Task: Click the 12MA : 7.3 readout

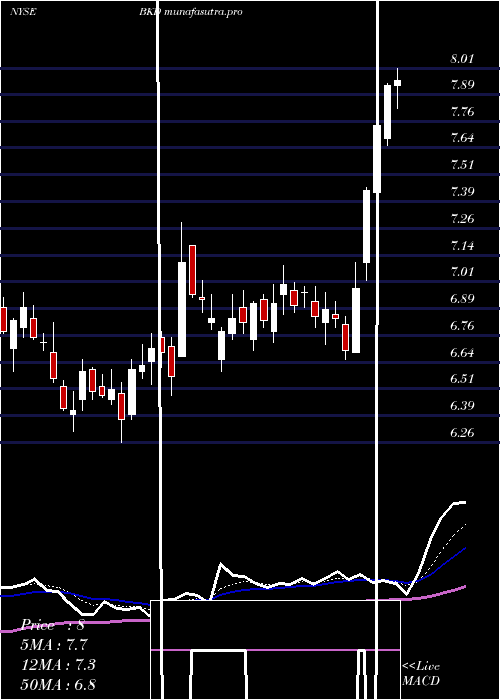Action: pos(58,664)
